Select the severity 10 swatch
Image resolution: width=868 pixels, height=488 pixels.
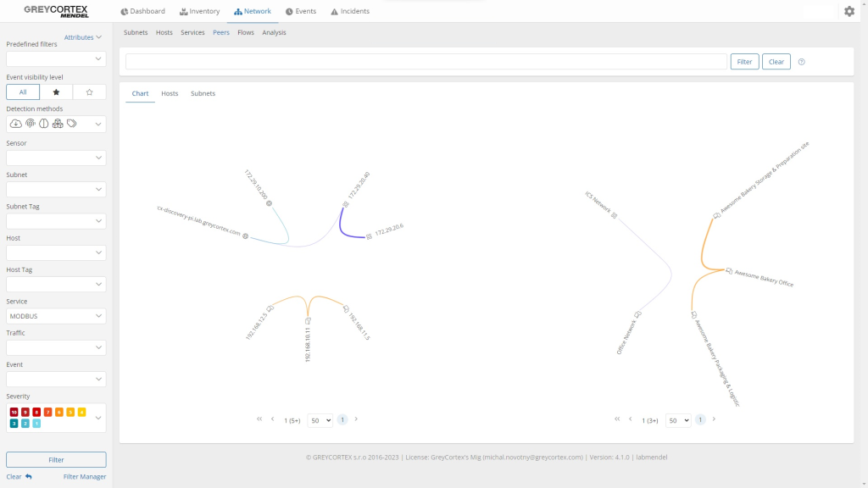tap(14, 412)
